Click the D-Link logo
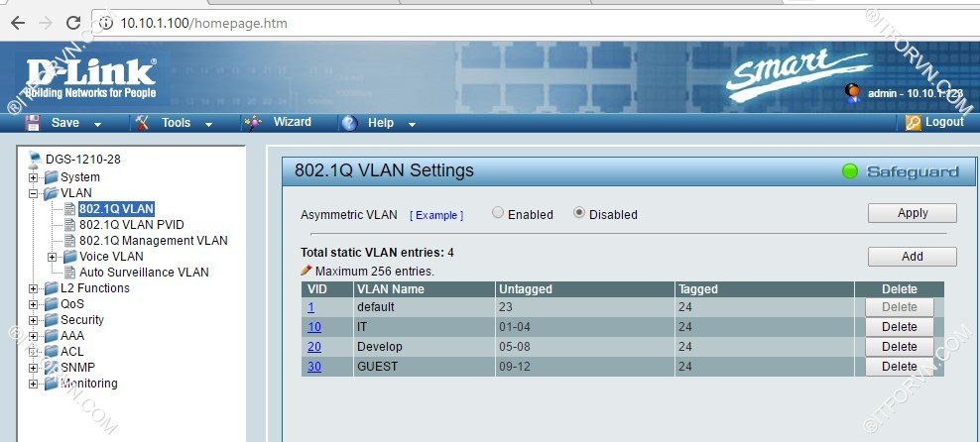 [89, 76]
